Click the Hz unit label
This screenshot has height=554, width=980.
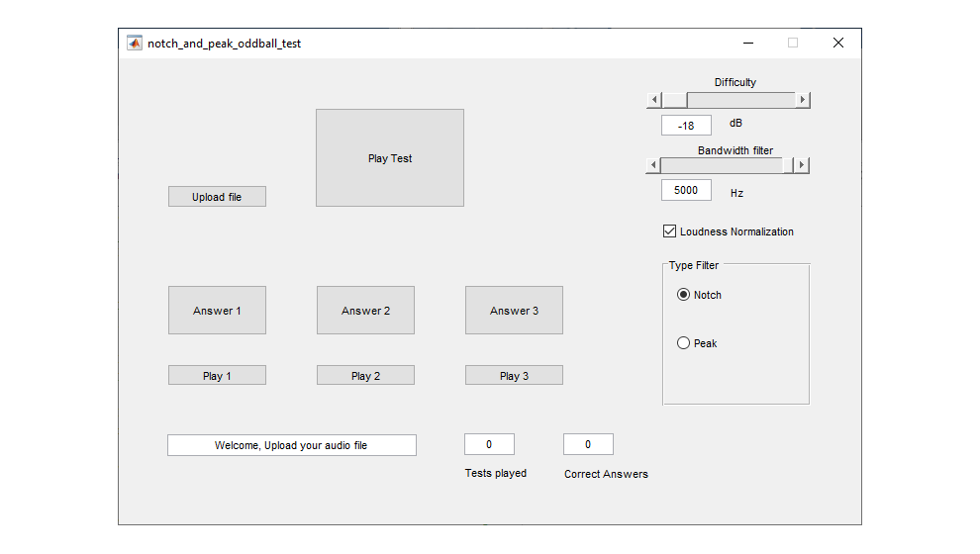[736, 193]
